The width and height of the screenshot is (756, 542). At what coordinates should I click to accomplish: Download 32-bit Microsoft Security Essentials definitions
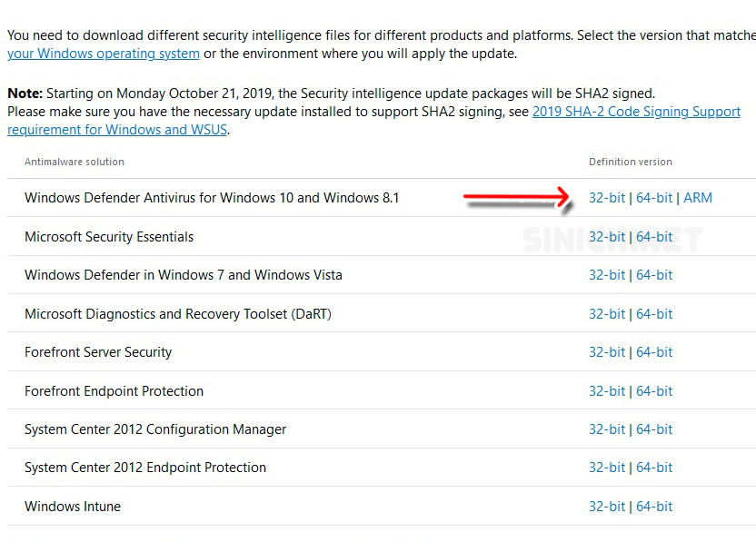tap(607, 236)
